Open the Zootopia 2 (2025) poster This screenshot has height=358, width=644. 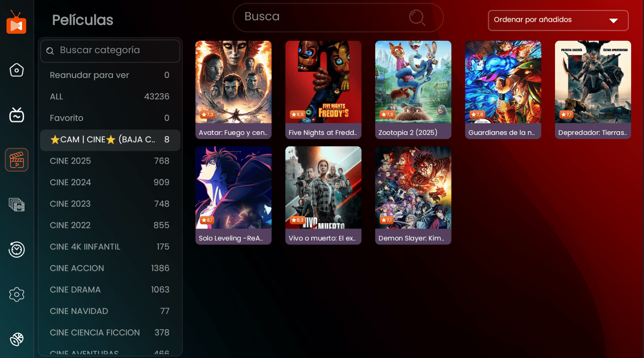[413, 89]
